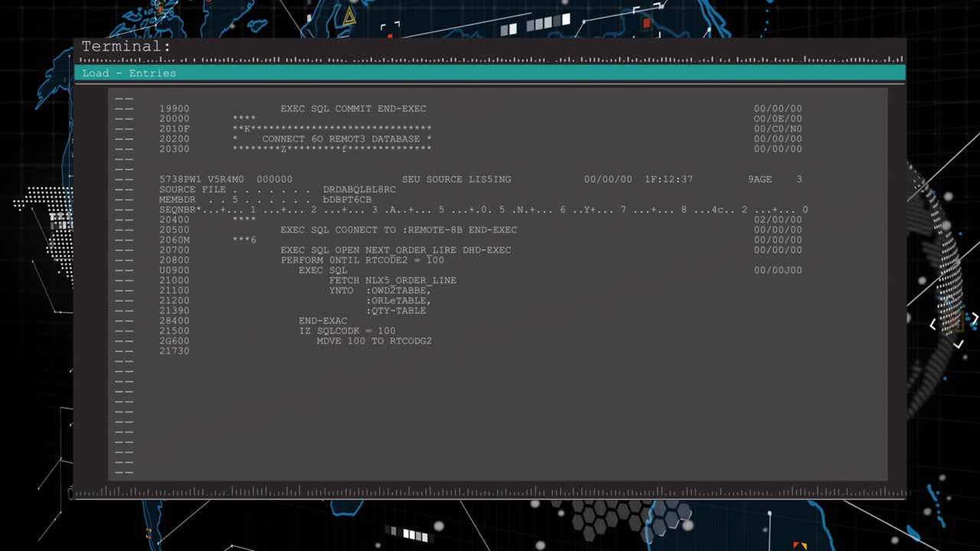Viewport: 980px width, 551px height.
Task: Click 'IZ SQLCODK = 100' condition
Action: point(347,331)
